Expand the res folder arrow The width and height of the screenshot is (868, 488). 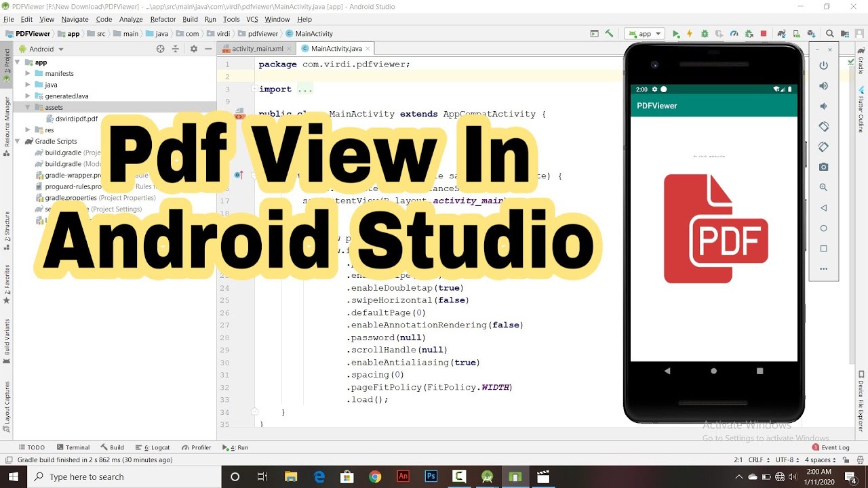[x=28, y=130]
